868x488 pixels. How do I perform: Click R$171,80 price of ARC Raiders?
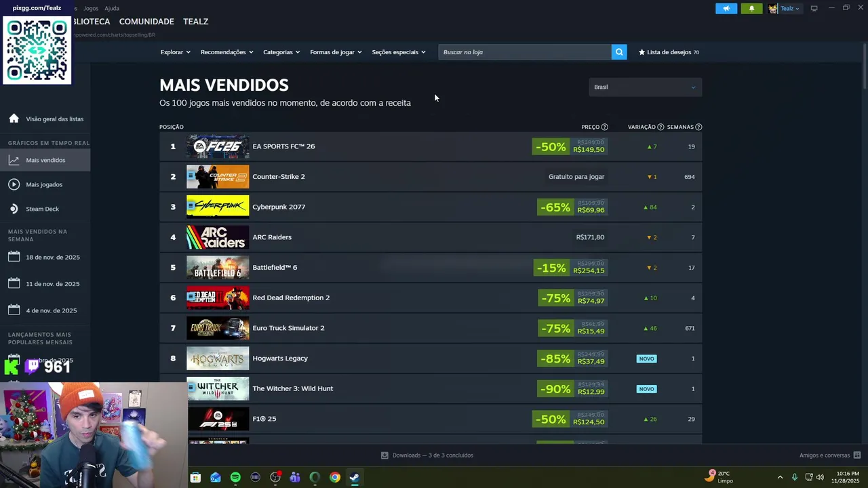(x=590, y=237)
